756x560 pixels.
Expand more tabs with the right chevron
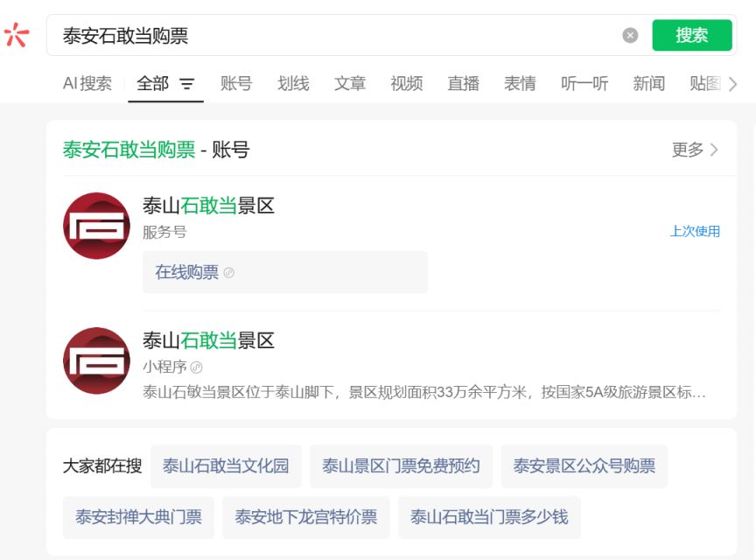coord(733,84)
